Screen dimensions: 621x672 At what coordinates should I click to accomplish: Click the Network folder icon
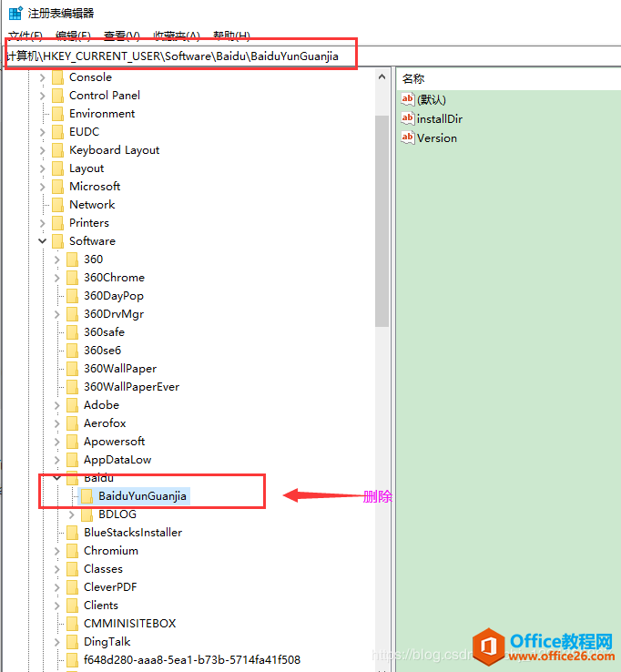58,205
